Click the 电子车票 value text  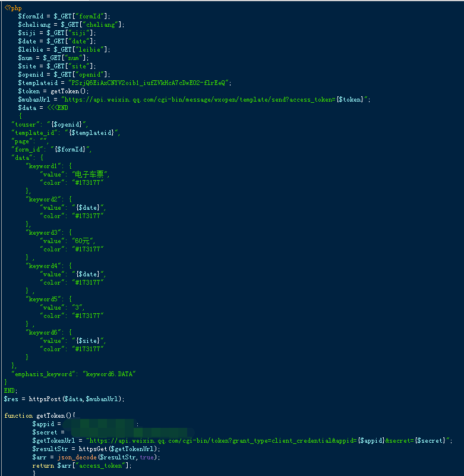89,174
